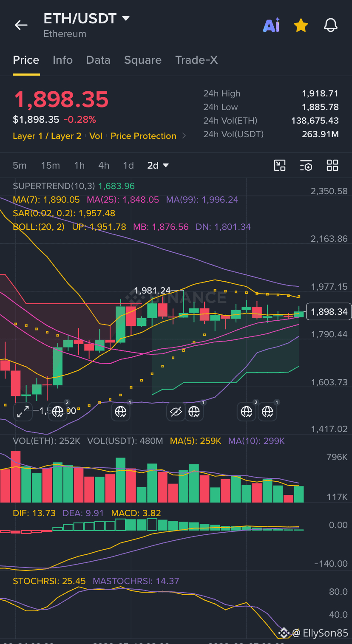
Task: Toggle the favorite star for ETH/USDT
Action: [x=301, y=25]
